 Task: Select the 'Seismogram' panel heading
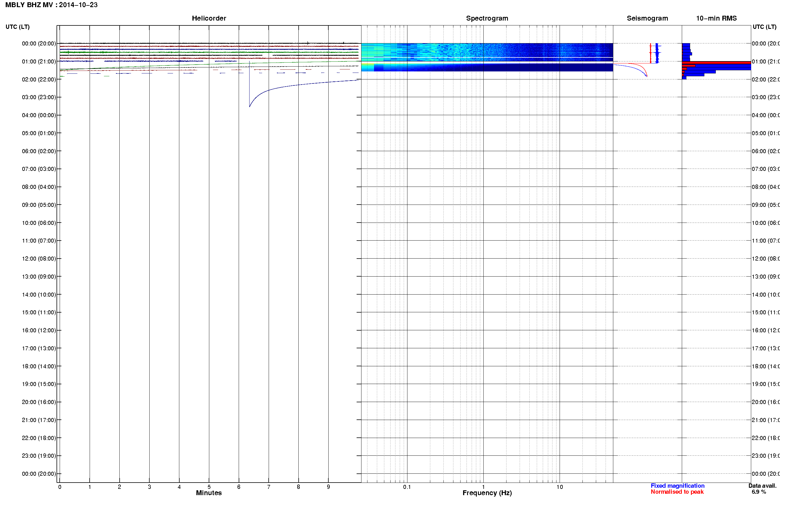coord(647,19)
